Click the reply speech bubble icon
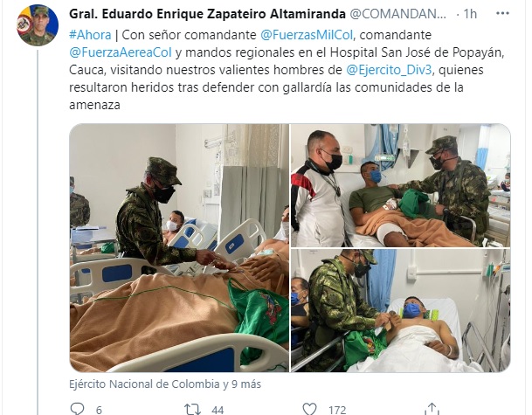The width and height of the screenshot is (532, 415). click(78, 409)
